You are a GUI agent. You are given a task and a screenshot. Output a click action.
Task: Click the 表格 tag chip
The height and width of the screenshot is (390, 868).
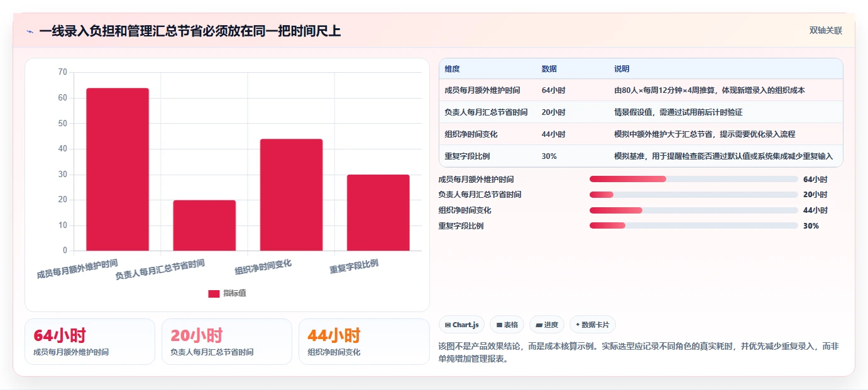507,325
